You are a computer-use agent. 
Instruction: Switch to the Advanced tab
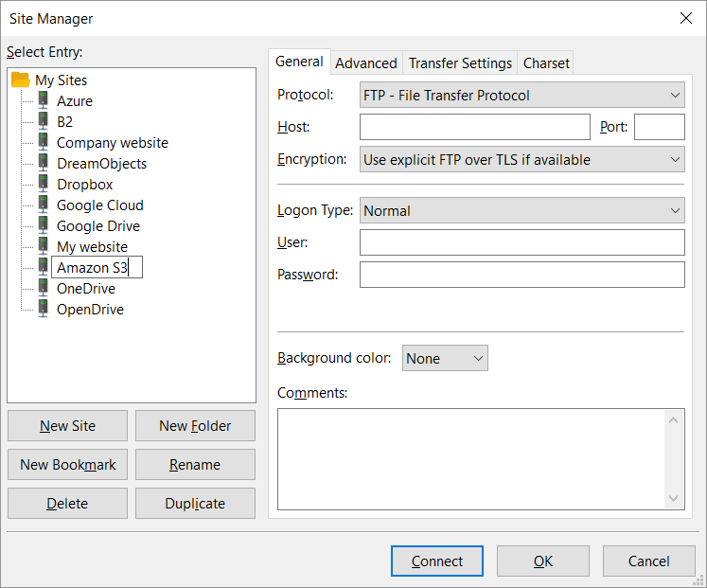pyautogui.click(x=366, y=63)
